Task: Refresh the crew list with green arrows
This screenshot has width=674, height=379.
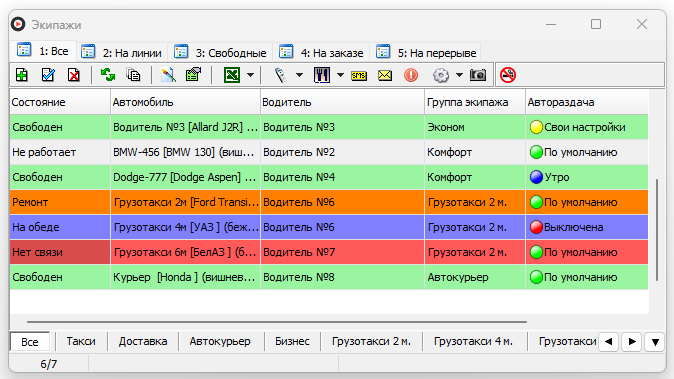Action: (x=107, y=75)
